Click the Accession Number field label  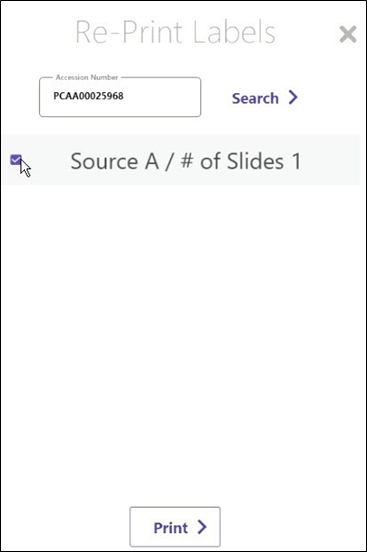coord(87,77)
